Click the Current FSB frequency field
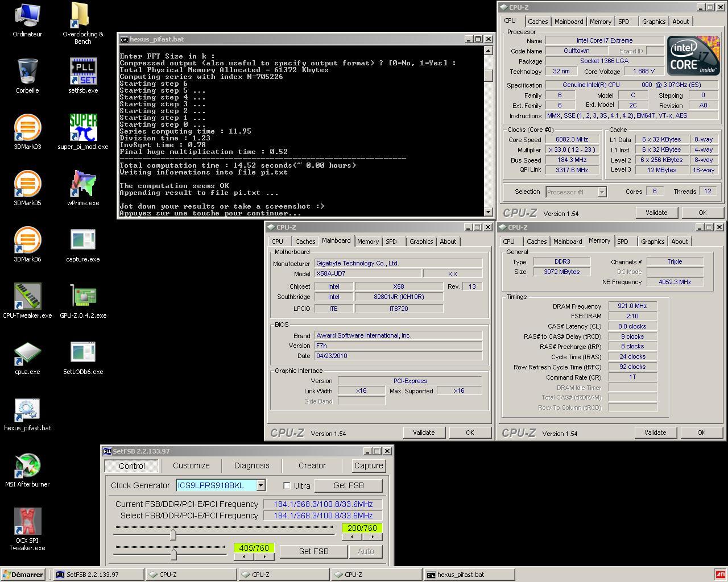This screenshot has width=728, height=582. tap(322, 504)
